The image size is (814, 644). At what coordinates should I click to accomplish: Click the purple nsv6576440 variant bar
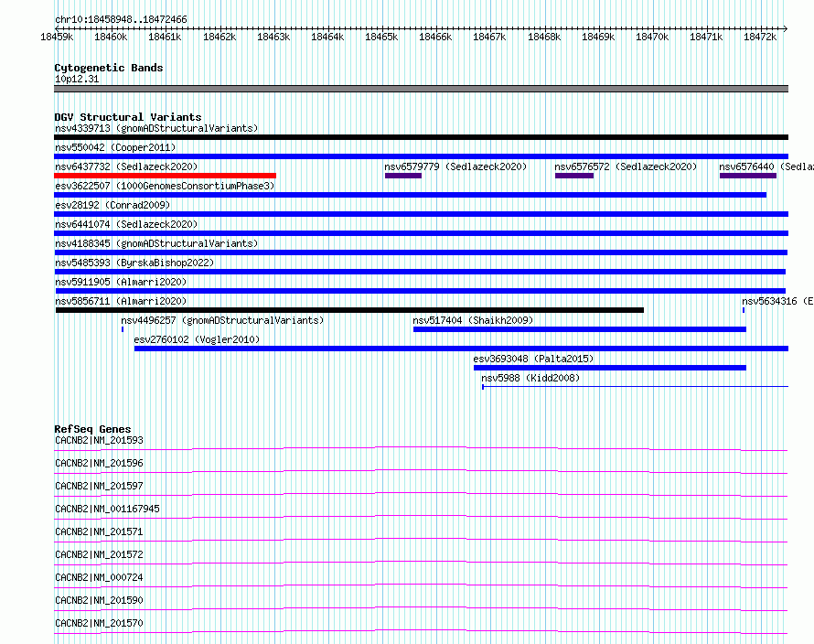click(x=748, y=176)
